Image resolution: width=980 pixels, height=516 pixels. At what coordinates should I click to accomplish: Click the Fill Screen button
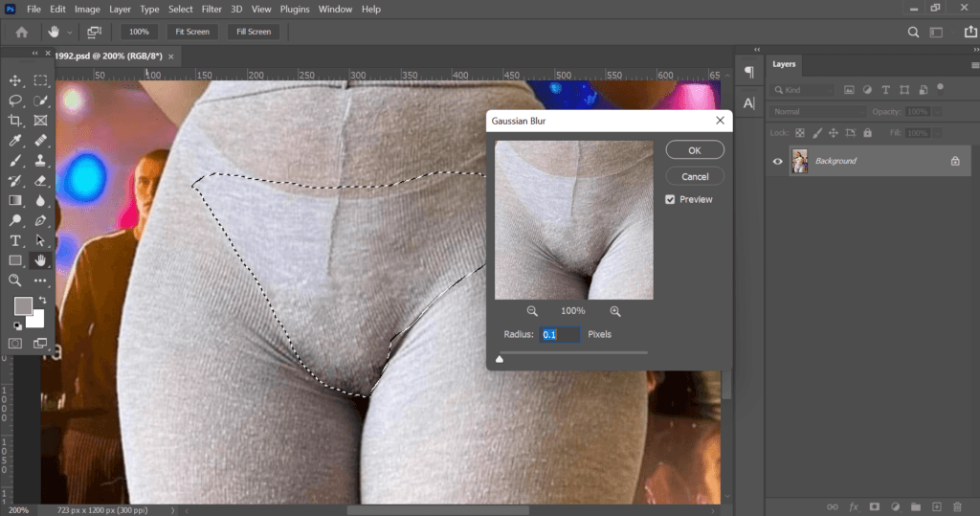tap(253, 32)
